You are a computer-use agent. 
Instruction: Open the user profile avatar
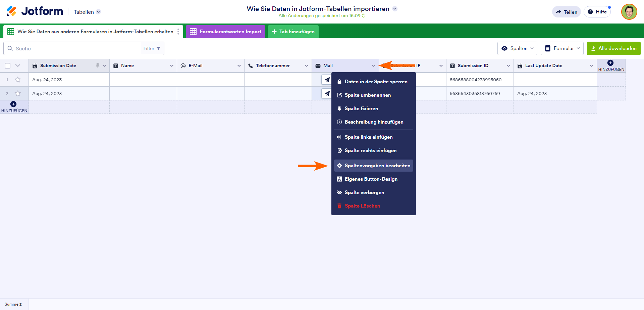pos(629,12)
